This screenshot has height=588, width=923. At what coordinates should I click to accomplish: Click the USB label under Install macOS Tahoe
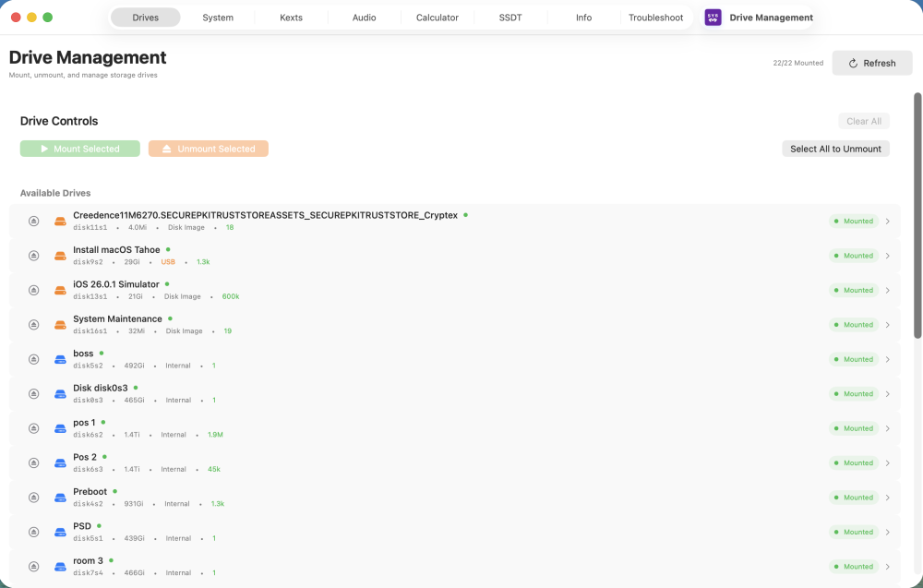[168, 262]
